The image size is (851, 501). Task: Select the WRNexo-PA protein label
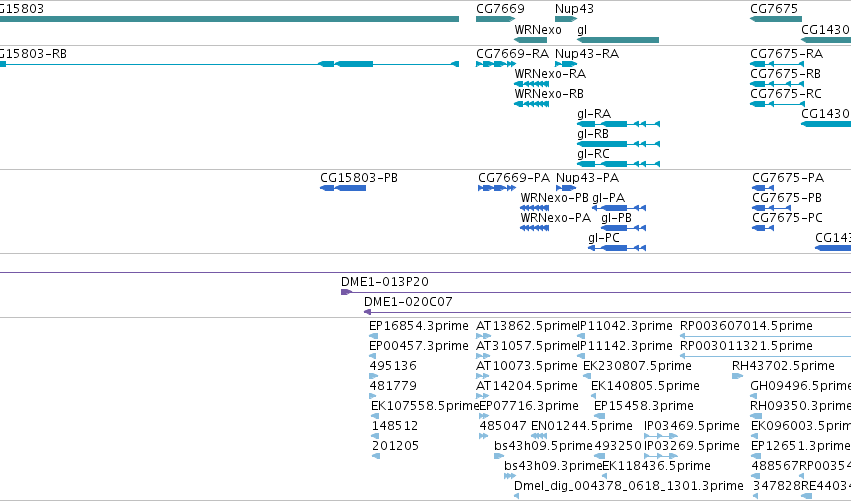click(555, 218)
